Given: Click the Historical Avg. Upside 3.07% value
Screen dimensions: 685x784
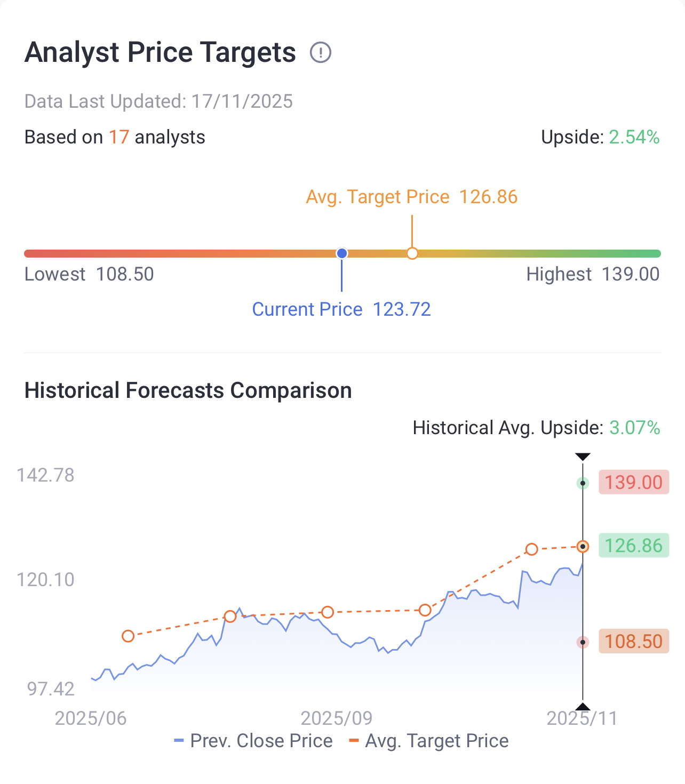Looking at the screenshot, I should pos(634,428).
